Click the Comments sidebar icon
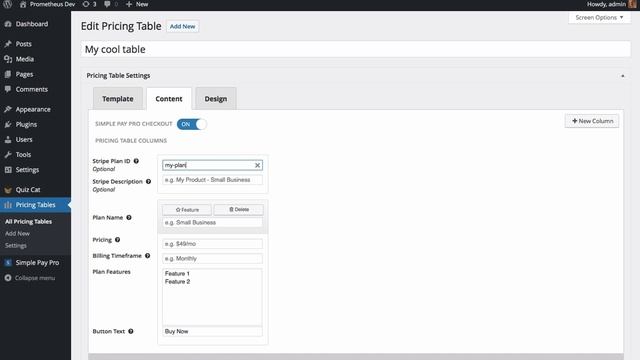 pos(8,89)
